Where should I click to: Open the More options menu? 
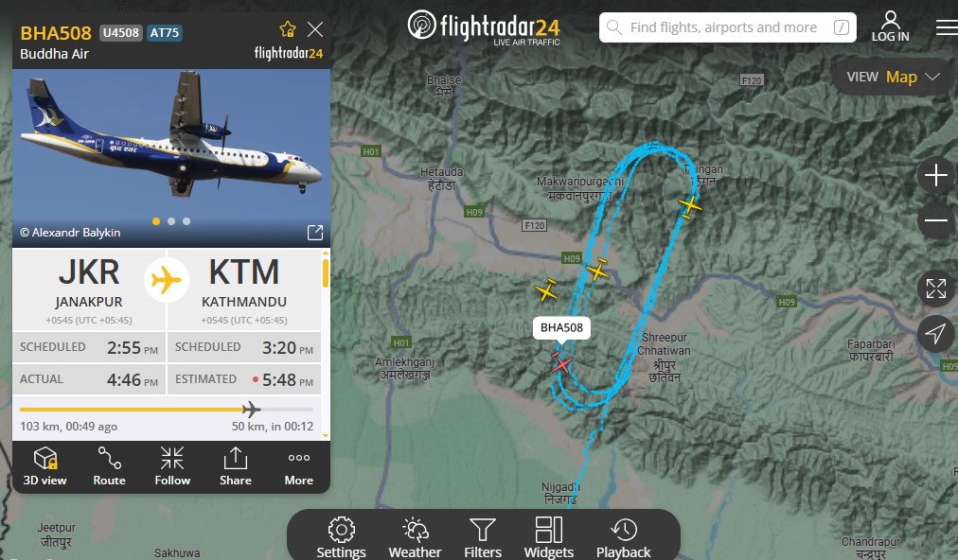pyautogui.click(x=299, y=466)
